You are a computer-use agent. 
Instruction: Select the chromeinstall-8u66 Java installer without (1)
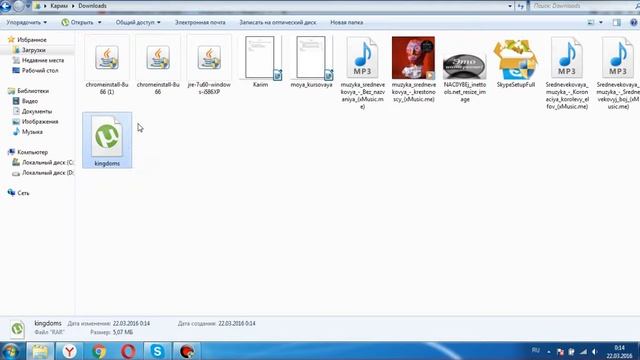[x=158, y=65]
